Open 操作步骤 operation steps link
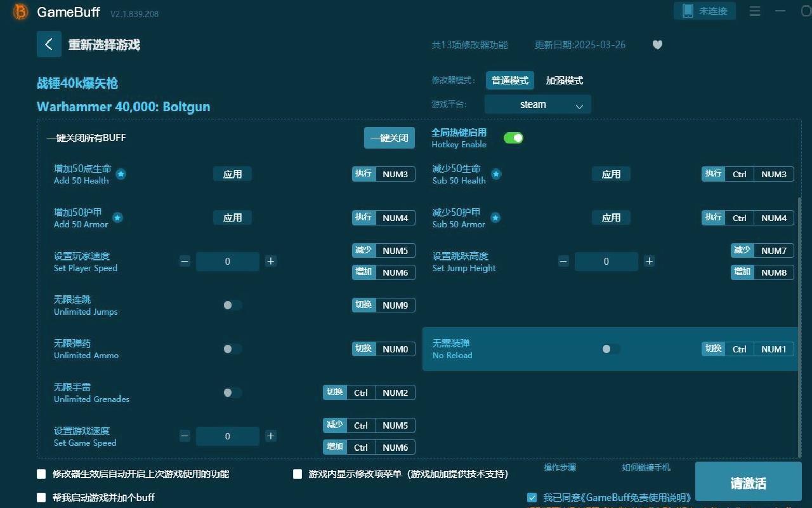 pyautogui.click(x=560, y=467)
